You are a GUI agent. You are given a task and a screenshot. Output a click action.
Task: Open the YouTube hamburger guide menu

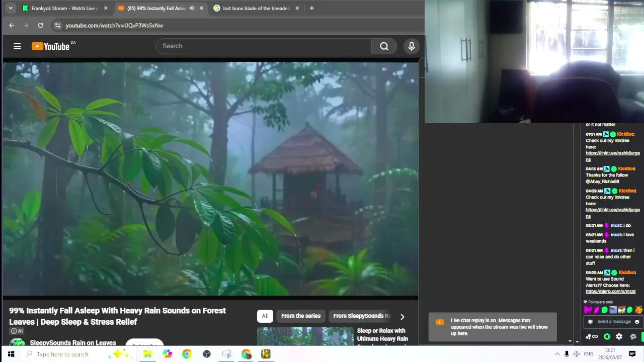tap(17, 46)
